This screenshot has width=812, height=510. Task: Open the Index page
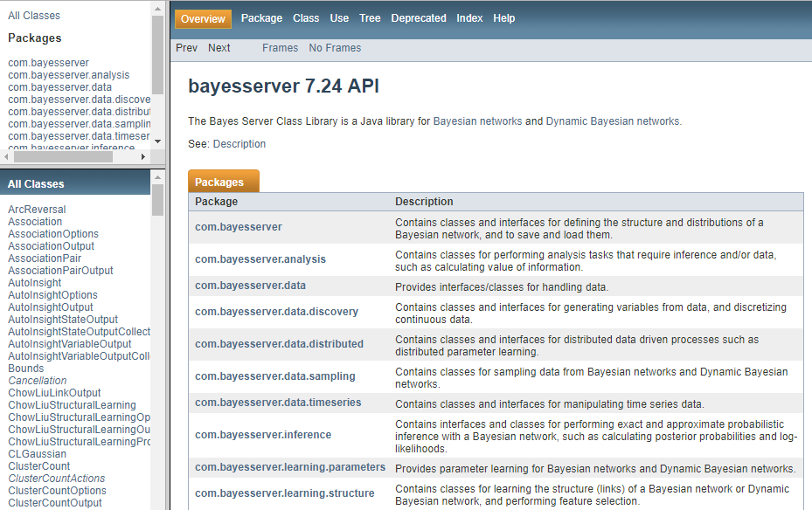[x=469, y=17]
